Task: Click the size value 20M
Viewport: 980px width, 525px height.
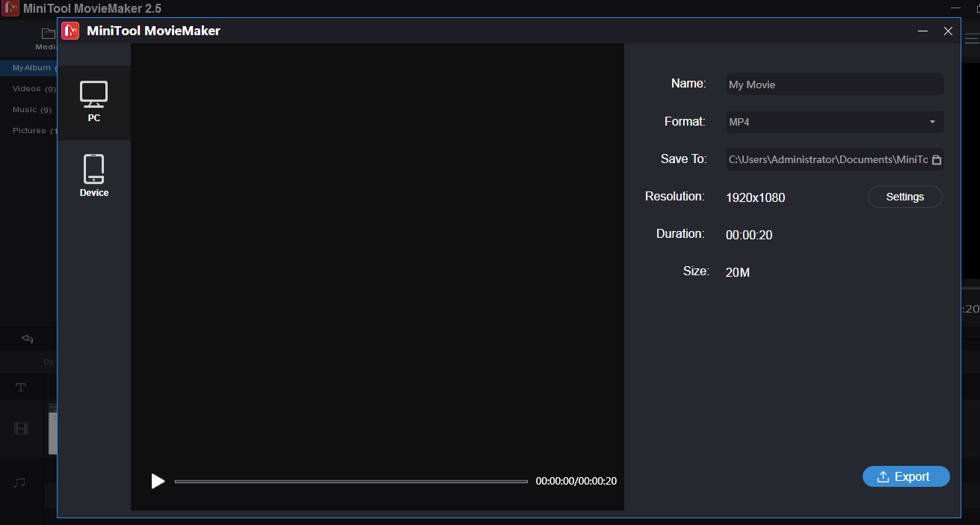Action: pyautogui.click(x=738, y=272)
